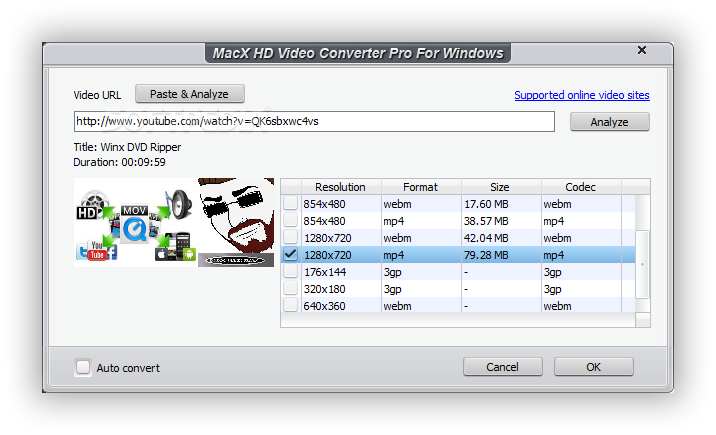Click the Analyze button

pyautogui.click(x=610, y=122)
